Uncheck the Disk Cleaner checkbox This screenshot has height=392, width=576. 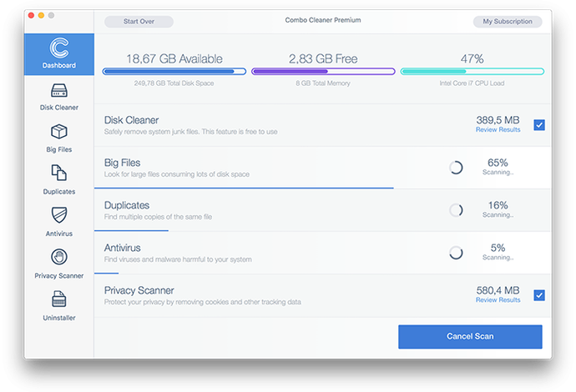[539, 125]
